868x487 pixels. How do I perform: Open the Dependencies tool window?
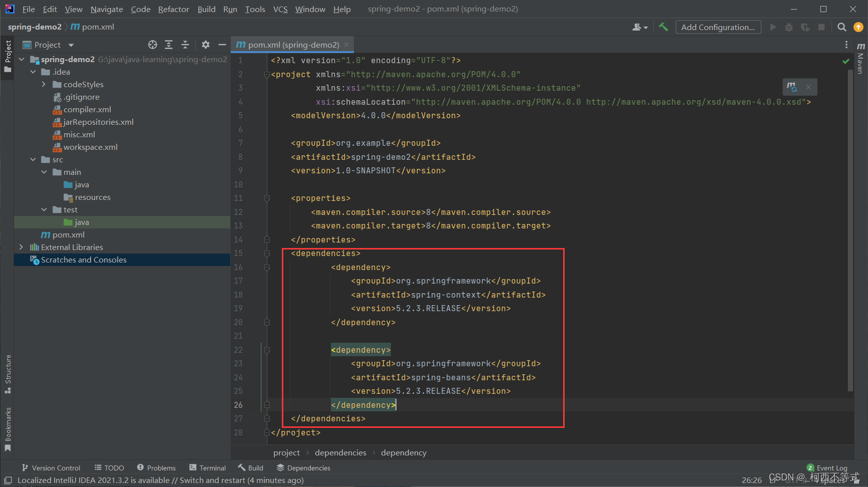(303, 468)
